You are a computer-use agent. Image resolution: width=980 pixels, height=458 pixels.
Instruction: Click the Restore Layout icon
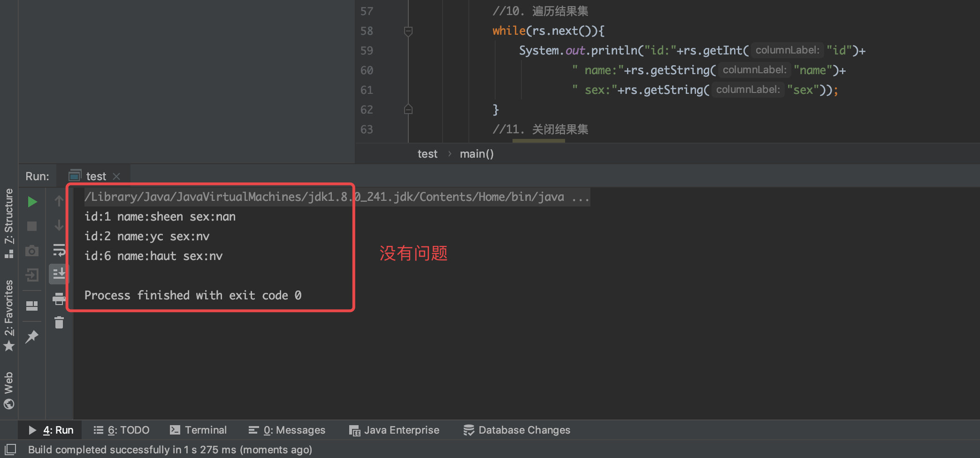pos(32,306)
